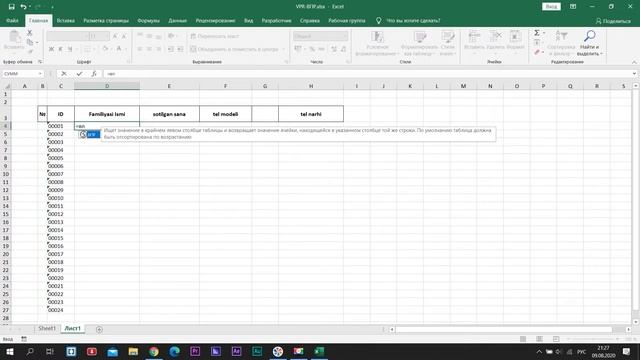Open the Find and Select dropdown menu
Viewport: 640px width, 360px height.
click(589, 51)
